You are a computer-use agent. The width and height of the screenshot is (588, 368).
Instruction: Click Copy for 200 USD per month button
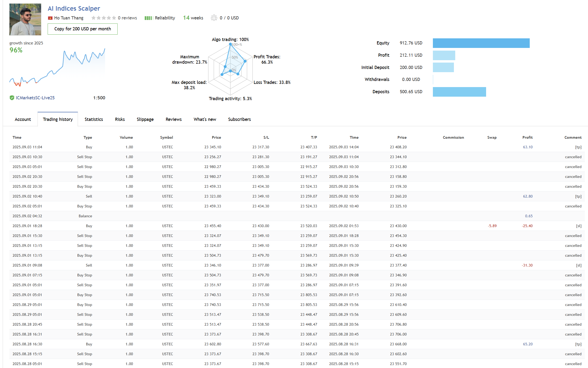82,29
